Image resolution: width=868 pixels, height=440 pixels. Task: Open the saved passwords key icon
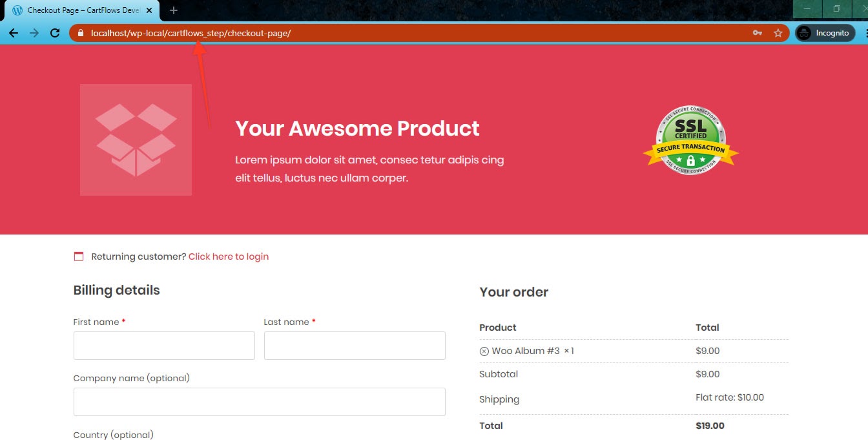click(x=758, y=33)
